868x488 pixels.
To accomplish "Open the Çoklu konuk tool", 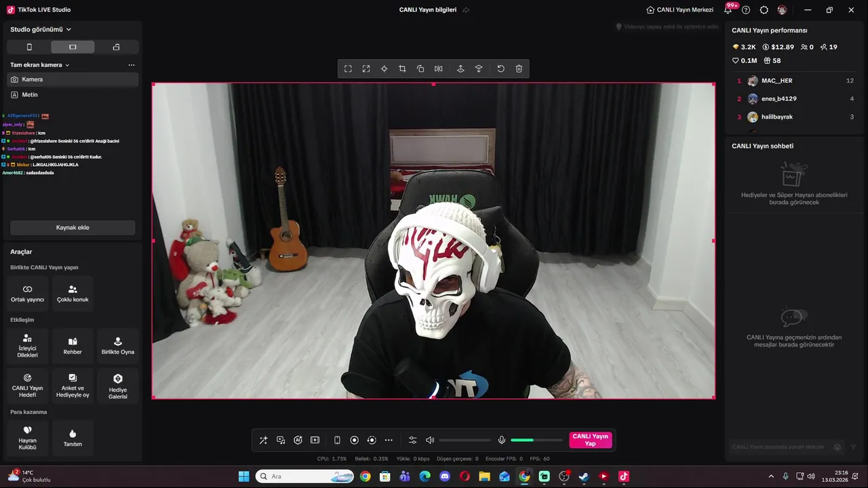I will point(73,293).
